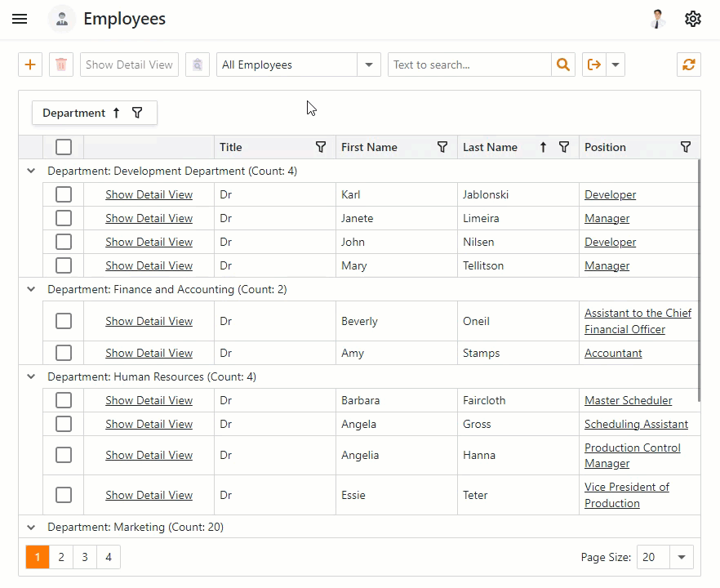Check the Karl Jablonski row checkbox
Screen dimensions: 720x588
[64, 194]
